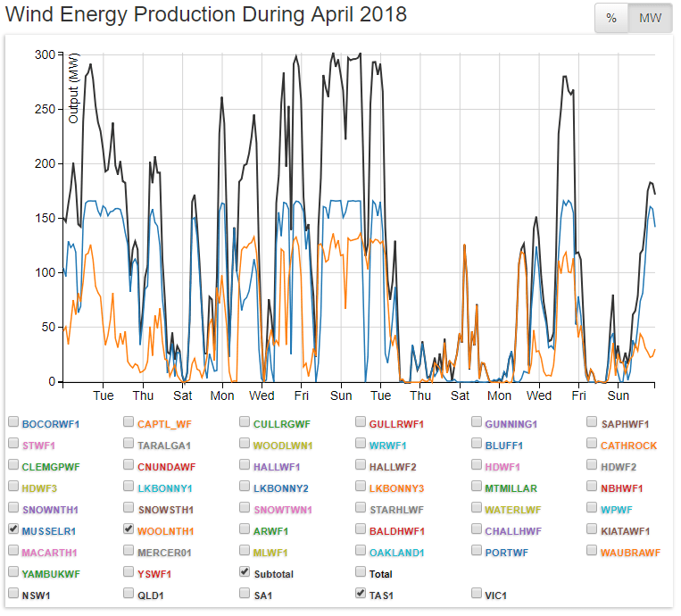Check the BOCORWF1 checkbox
This screenshot has height=616, width=681.
13,422
